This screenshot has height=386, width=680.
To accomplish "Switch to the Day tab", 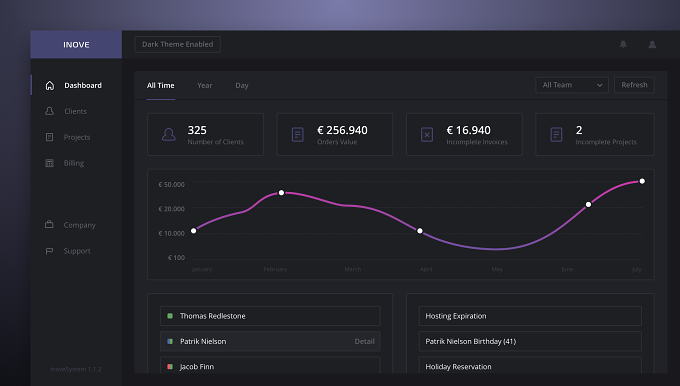I will click(242, 85).
